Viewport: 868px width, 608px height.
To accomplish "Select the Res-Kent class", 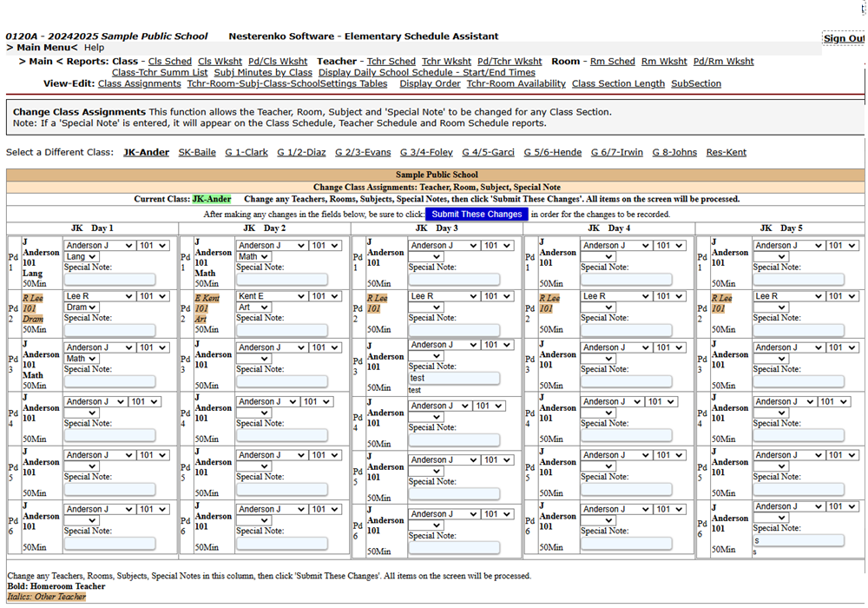I will point(727,153).
